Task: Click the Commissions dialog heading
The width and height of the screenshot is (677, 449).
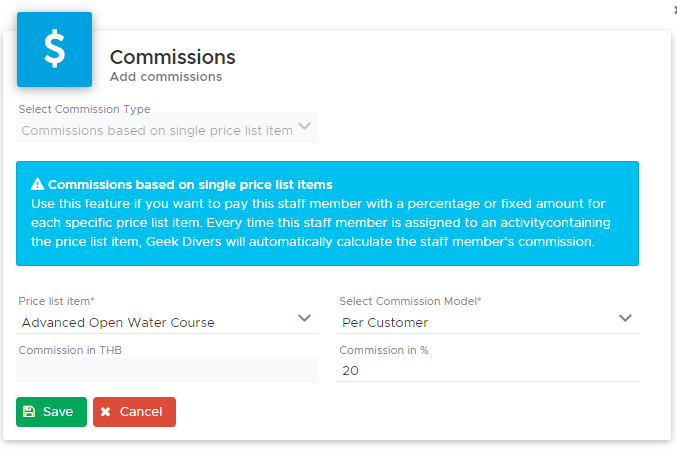Action: [173, 57]
